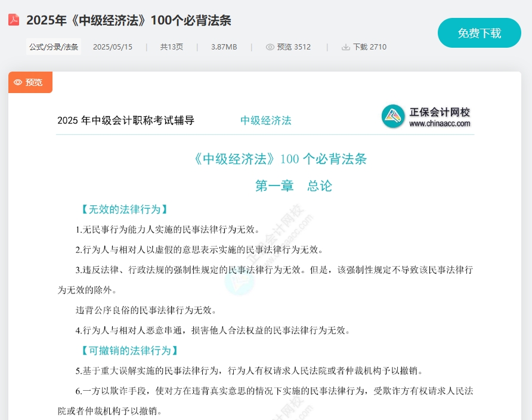This screenshot has width=532, height=420.
Task: Select the 【可撤销的法律行为】 section title
Action: click(x=128, y=350)
